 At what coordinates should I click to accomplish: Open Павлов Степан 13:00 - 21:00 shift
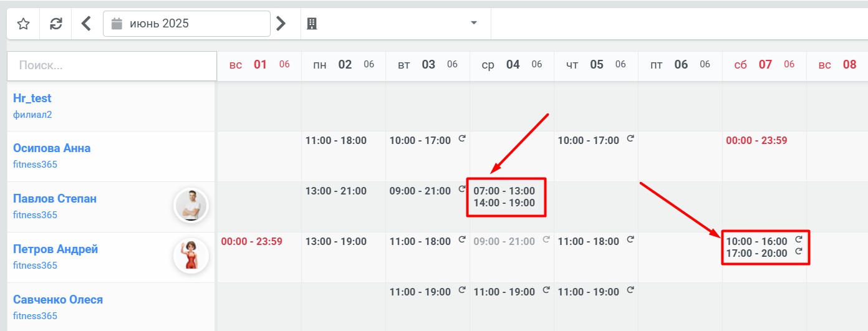coord(336,191)
